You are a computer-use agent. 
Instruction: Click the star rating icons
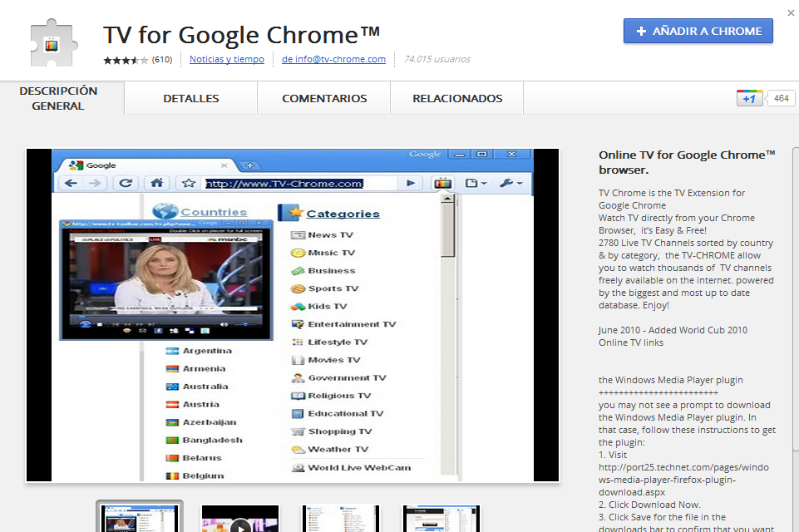[x=126, y=60]
